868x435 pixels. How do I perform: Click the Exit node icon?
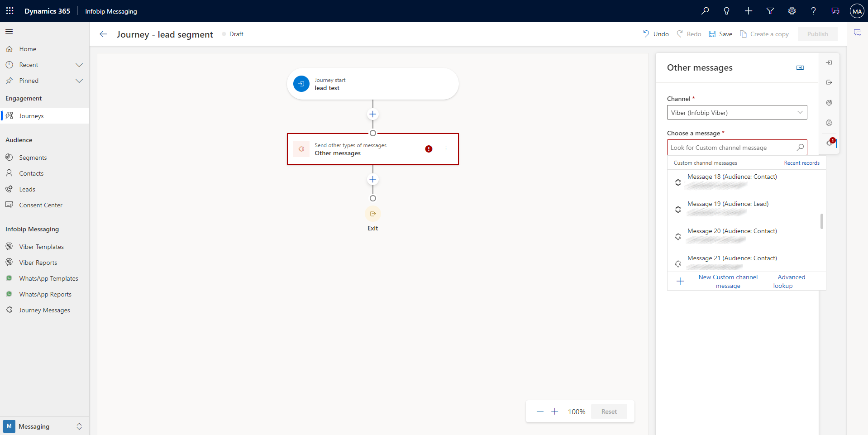pos(372,214)
